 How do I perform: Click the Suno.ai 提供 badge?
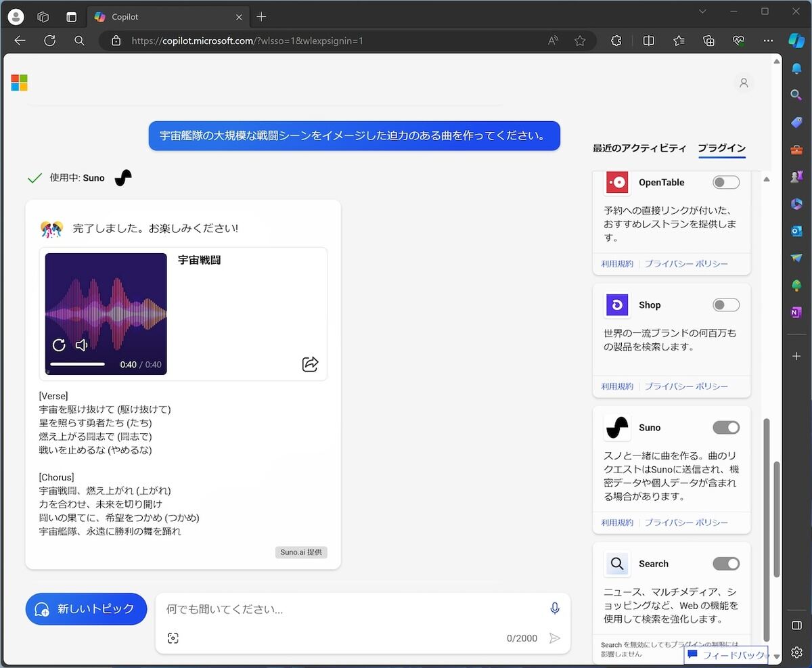301,552
